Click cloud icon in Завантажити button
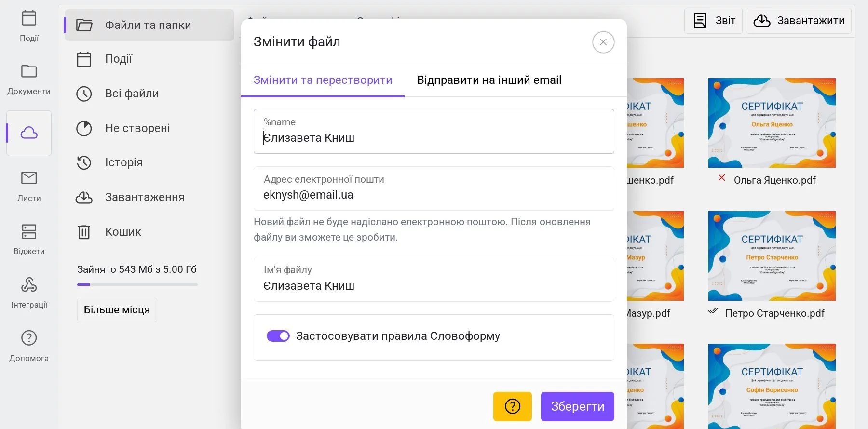Viewport: 868px width, 429px height. (x=762, y=21)
